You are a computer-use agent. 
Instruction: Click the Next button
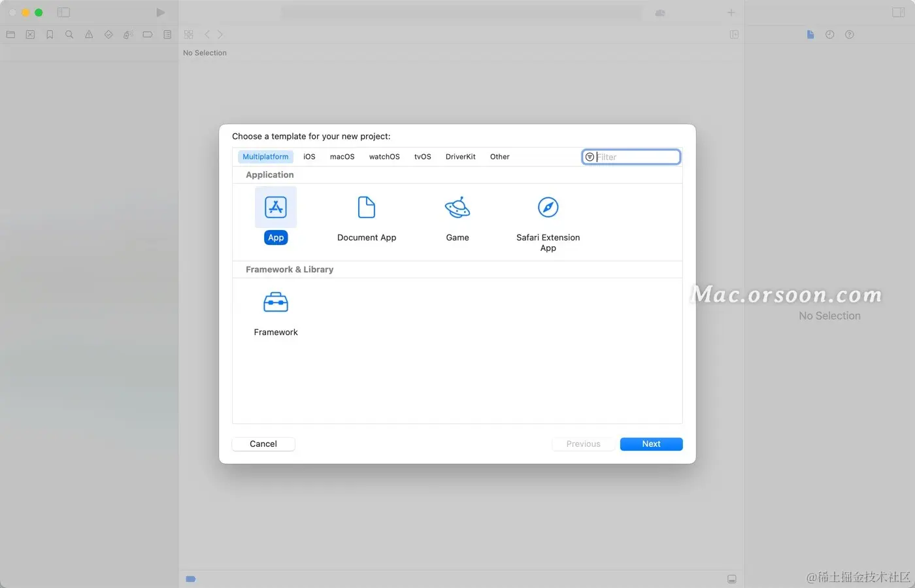click(652, 444)
